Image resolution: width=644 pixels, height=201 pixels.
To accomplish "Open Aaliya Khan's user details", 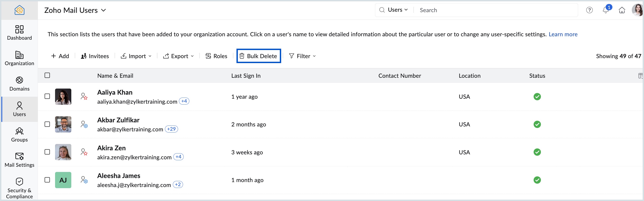I will coord(115,92).
